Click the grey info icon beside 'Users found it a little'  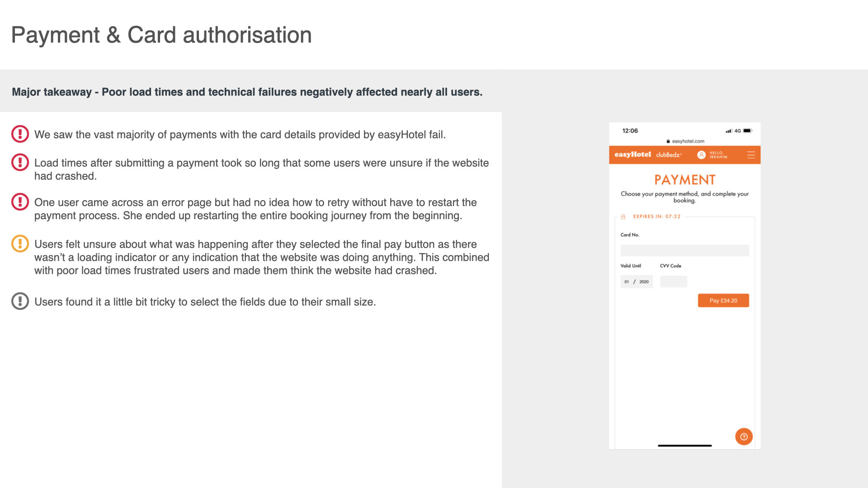tap(20, 301)
